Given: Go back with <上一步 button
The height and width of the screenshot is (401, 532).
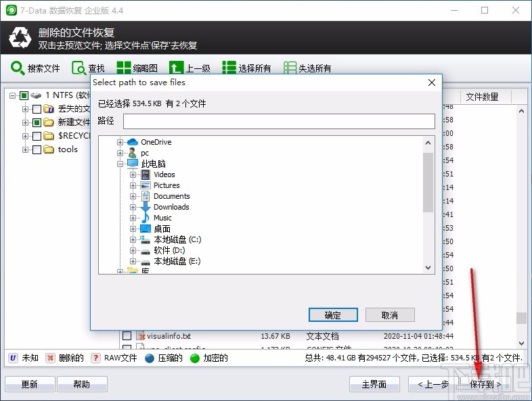Looking at the screenshot, I should 433,384.
